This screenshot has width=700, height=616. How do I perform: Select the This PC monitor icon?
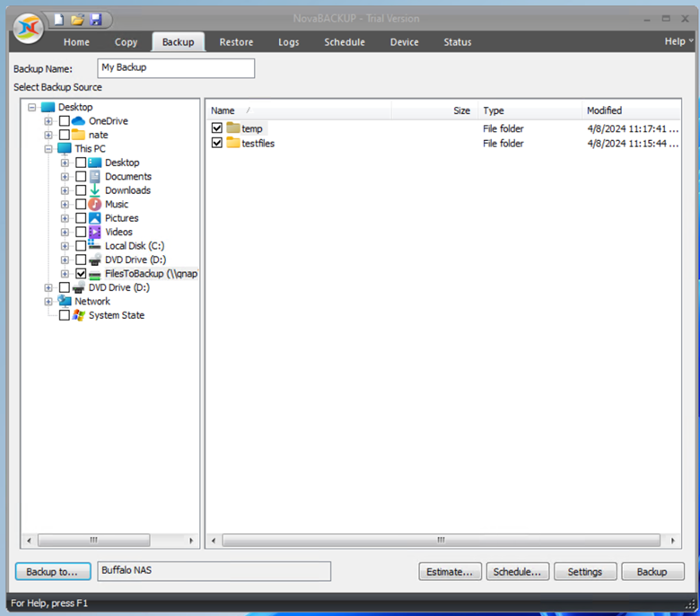(x=65, y=148)
